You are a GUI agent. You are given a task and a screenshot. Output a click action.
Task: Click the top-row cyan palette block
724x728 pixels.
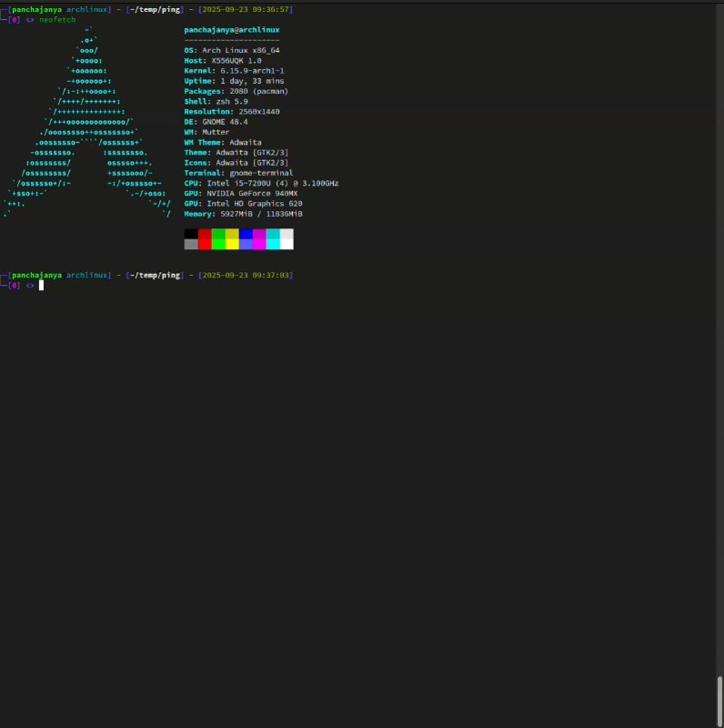(273, 234)
